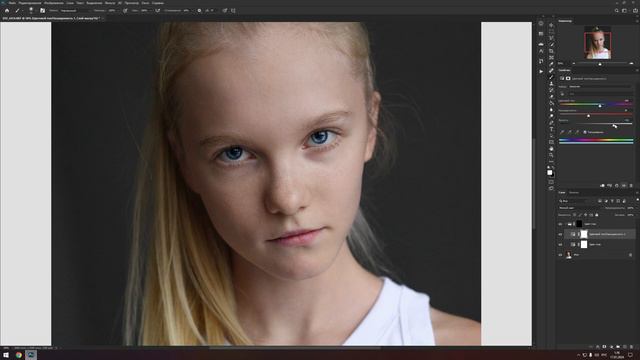Select the white mask of Hue/Saturation layer
Viewport: 640px width, 360px height.
pyautogui.click(x=584, y=234)
